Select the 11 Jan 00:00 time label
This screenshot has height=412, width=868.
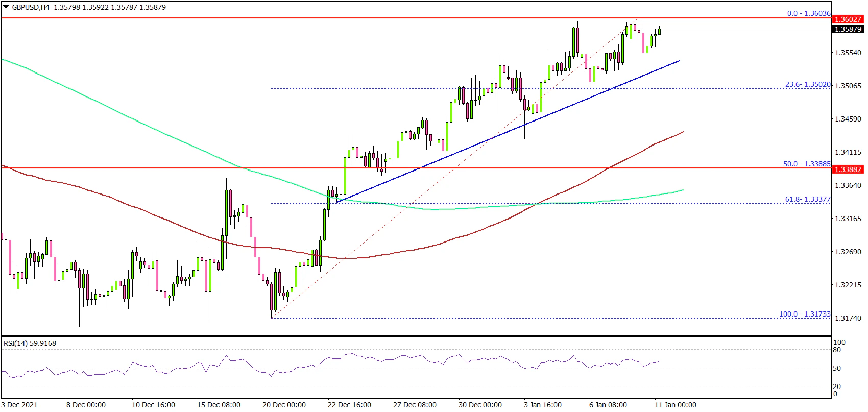coord(675,405)
